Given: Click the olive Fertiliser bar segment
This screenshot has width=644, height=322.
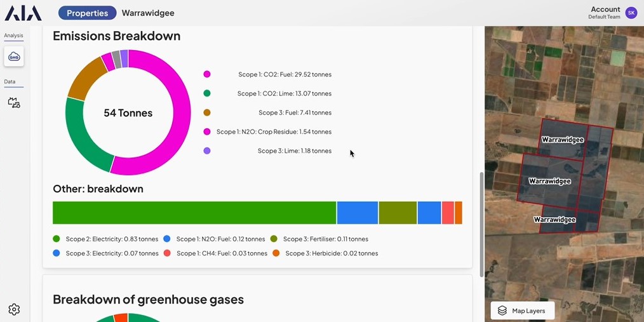Looking at the screenshot, I should pos(398,213).
